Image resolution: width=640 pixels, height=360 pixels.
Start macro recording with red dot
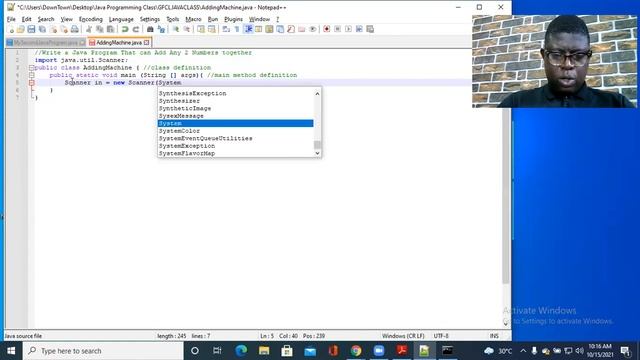pos(327,29)
